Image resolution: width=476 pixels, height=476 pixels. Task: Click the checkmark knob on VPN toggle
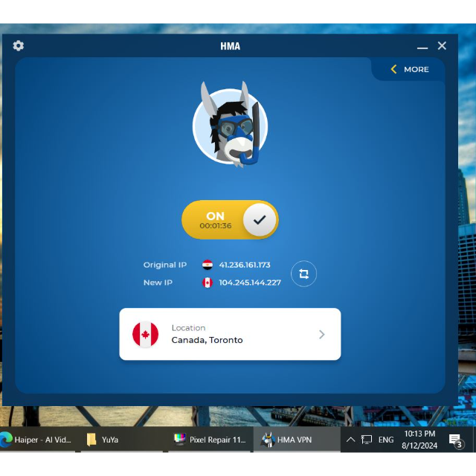(x=260, y=220)
